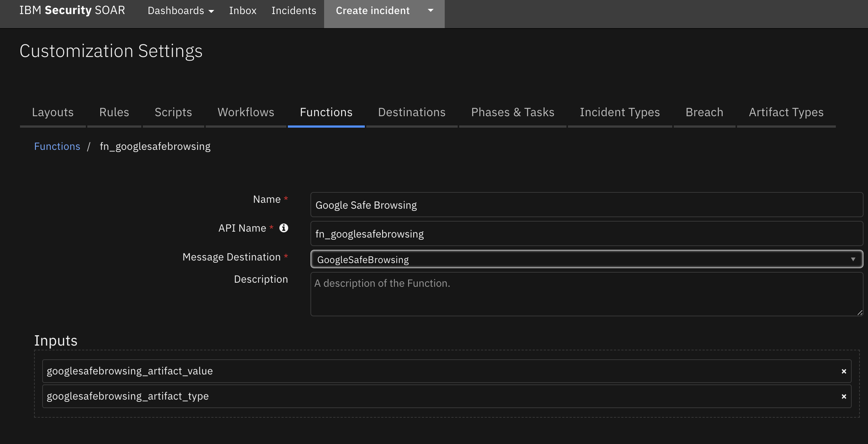Click the Create incident button
The image size is (868, 444).
click(373, 10)
